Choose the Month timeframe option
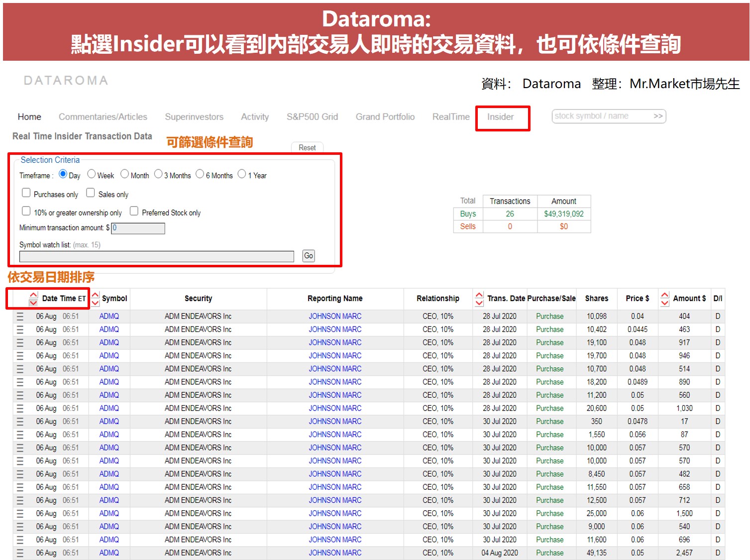 tap(124, 174)
